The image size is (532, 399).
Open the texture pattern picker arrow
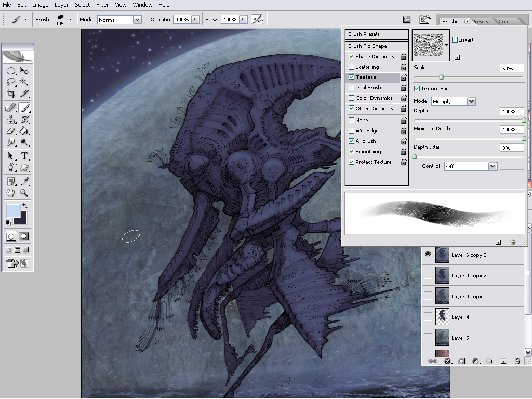pos(447,45)
